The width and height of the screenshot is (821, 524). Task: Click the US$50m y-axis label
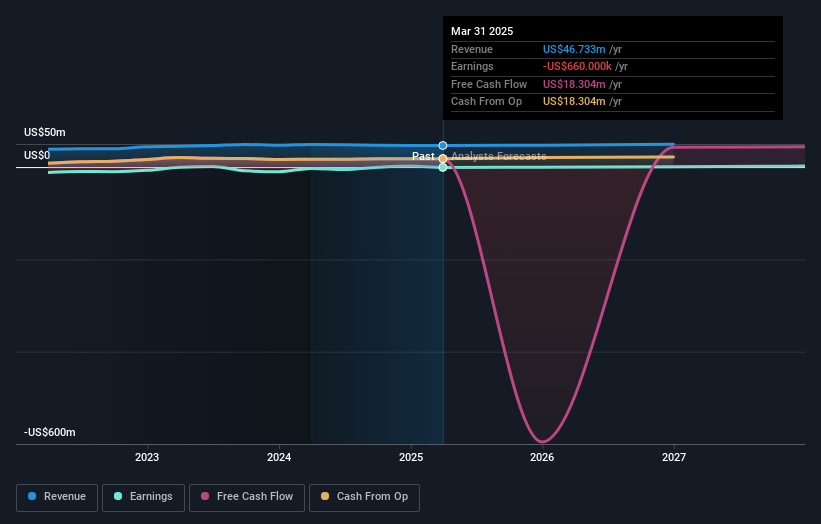(x=45, y=132)
